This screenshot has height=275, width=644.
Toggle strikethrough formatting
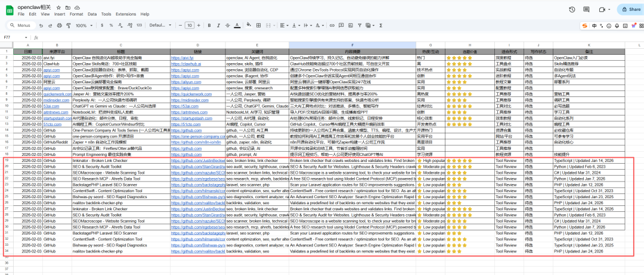(229, 26)
